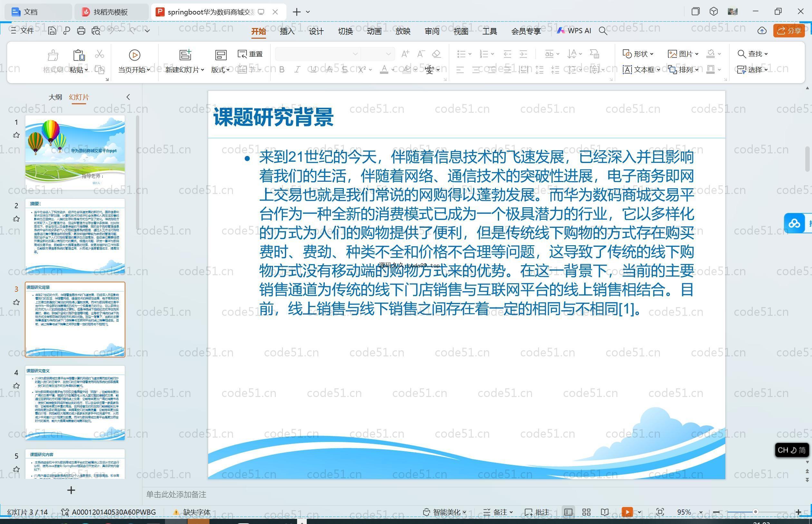Click Increase Font Size icon
Screen dimensions: 812x524
click(405, 54)
